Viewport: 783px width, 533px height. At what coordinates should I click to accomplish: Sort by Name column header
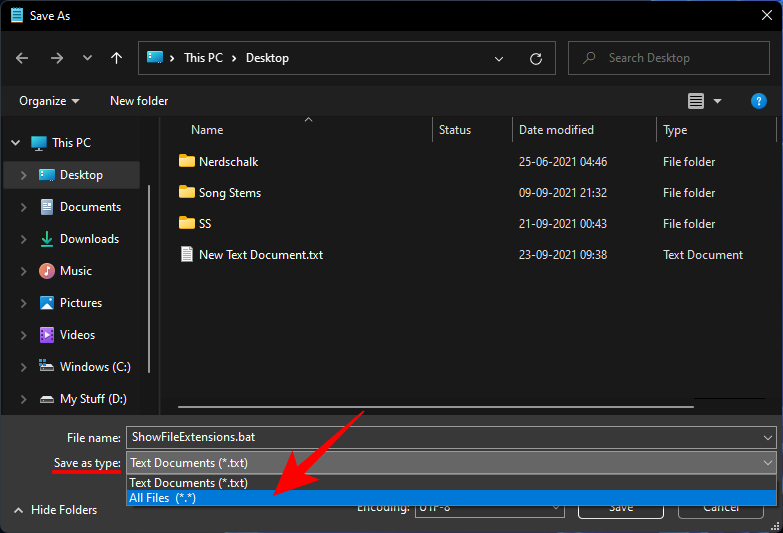pos(207,130)
